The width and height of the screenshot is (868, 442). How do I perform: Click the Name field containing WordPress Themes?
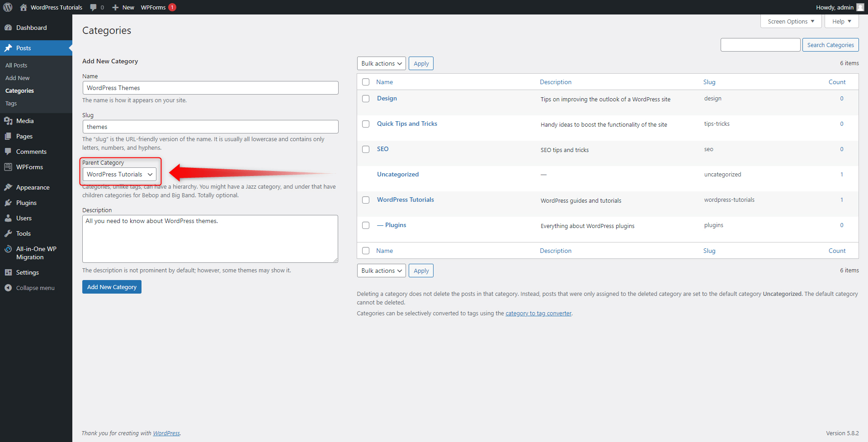click(210, 88)
